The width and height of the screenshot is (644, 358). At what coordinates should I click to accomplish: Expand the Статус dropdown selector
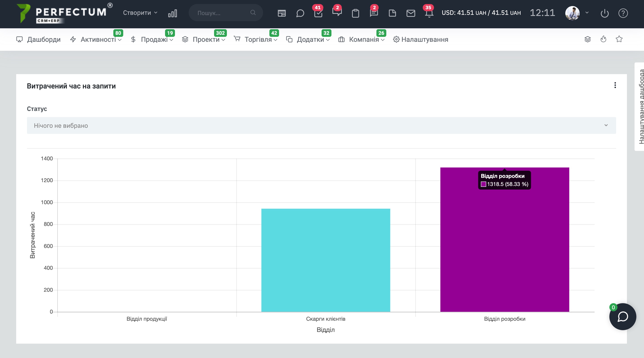[x=321, y=125]
